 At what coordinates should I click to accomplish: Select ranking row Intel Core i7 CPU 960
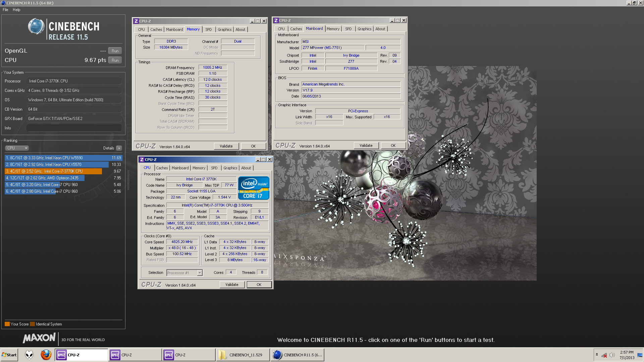63,185
